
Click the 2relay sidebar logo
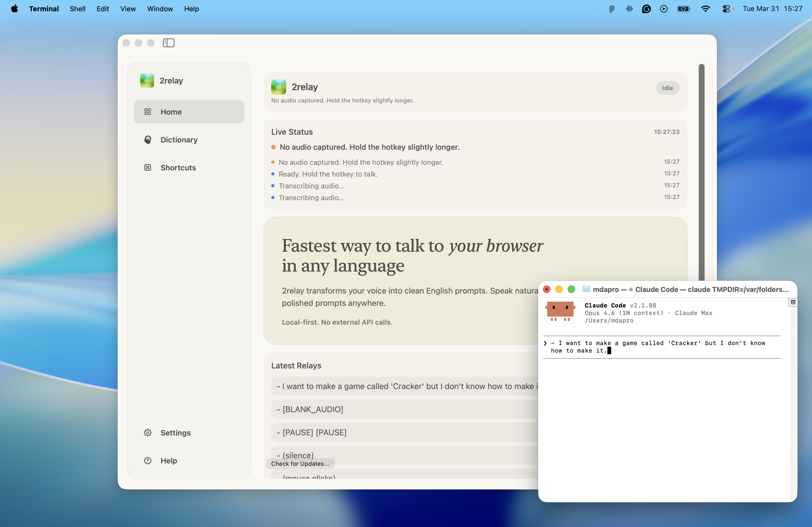147,80
